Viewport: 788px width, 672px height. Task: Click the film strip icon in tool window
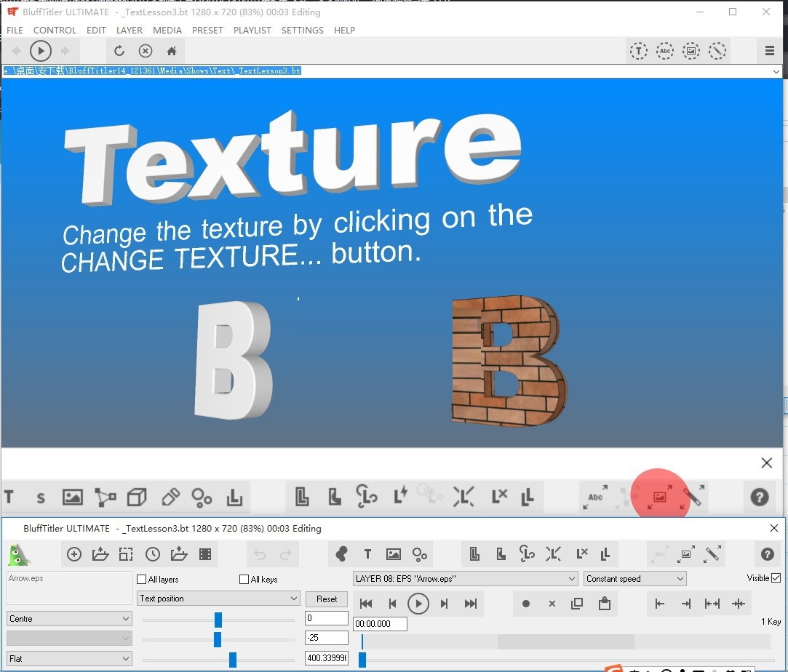[x=205, y=555]
